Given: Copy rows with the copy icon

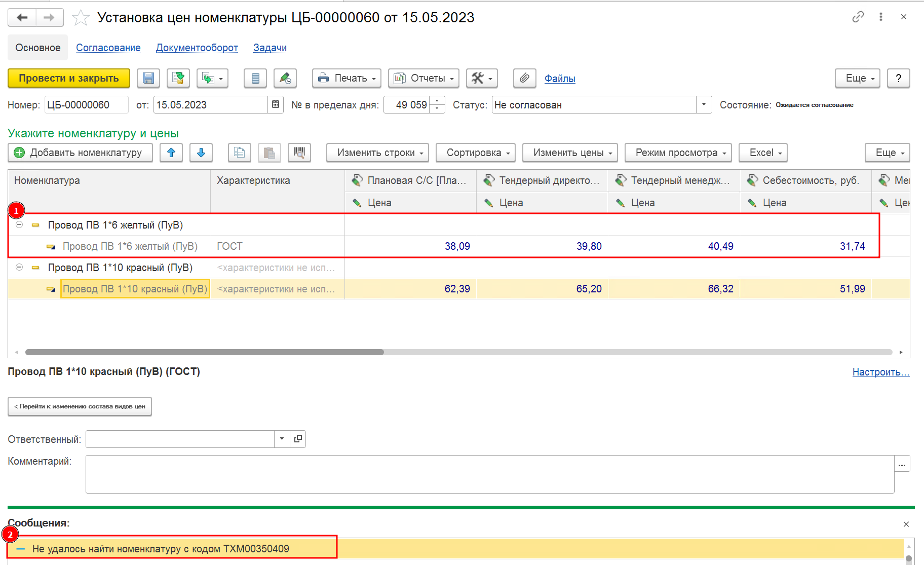Looking at the screenshot, I should (x=240, y=153).
